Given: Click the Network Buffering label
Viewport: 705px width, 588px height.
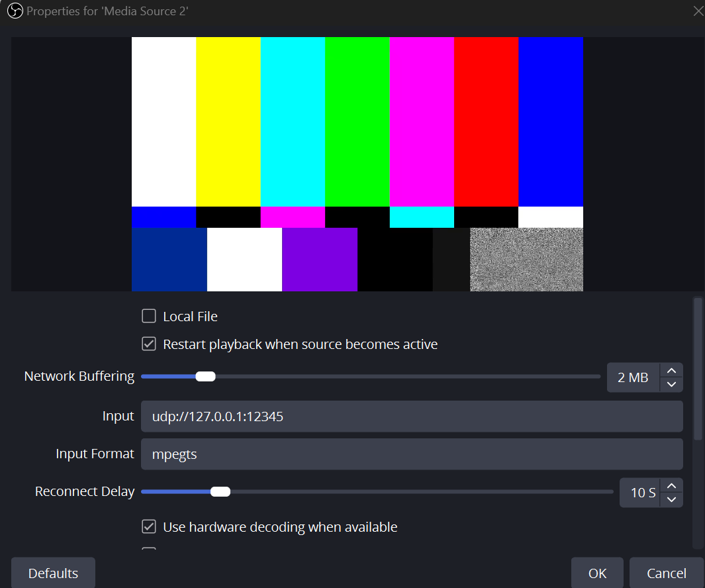Looking at the screenshot, I should click(x=79, y=376).
